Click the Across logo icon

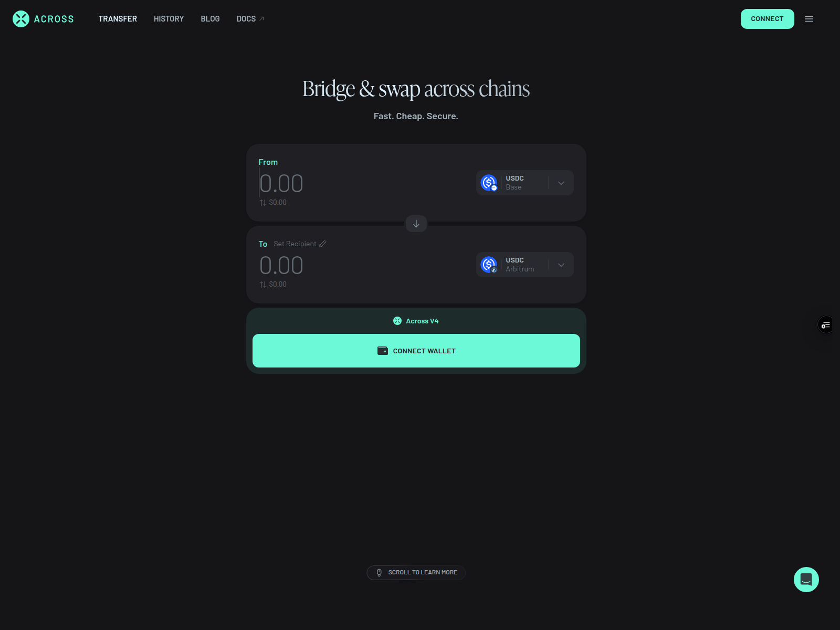tap(21, 19)
